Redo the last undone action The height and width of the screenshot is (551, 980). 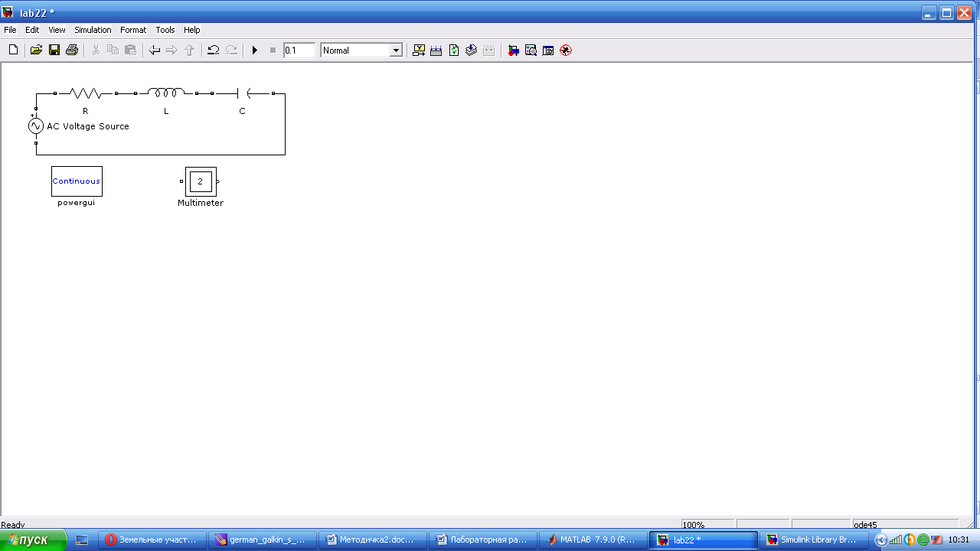pyautogui.click(x=231, y=51)
